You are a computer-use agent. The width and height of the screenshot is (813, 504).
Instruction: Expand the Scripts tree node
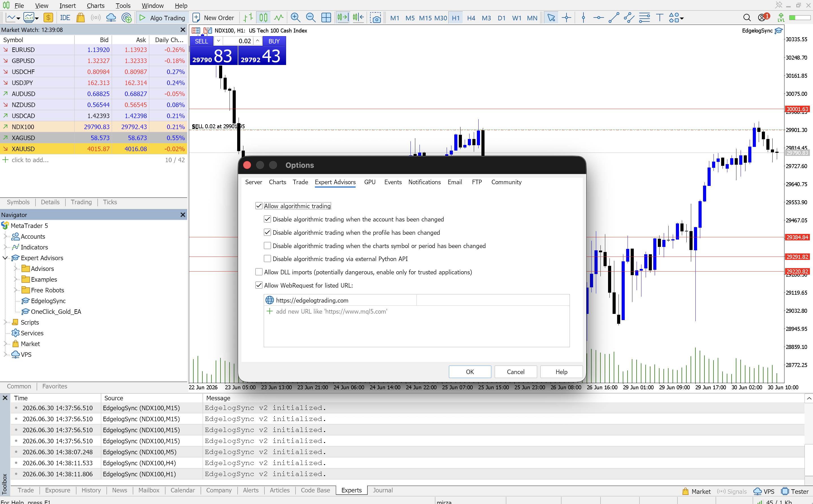[x=5, y=322]
